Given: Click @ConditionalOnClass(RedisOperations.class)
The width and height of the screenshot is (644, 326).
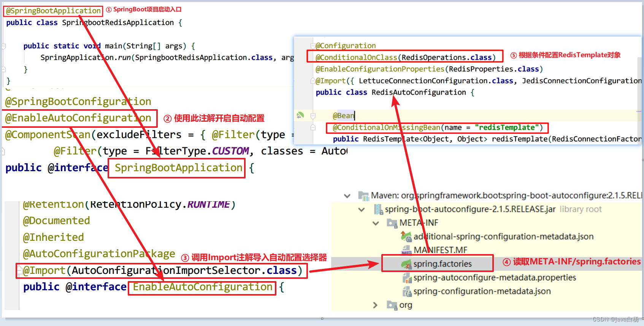Looking at the screenshot, I should [406, 57].
